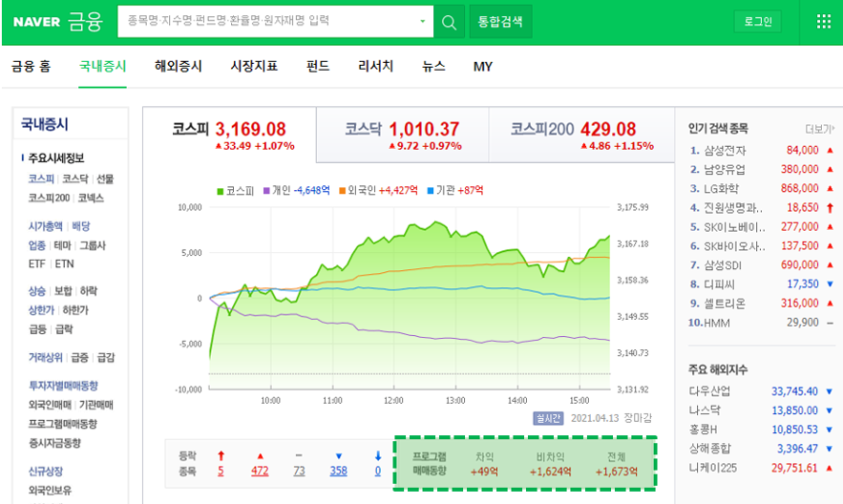Screen dimensions: 843x504
Task: Open 다우산업 overseas index
Action: click(x=709, y=391)
